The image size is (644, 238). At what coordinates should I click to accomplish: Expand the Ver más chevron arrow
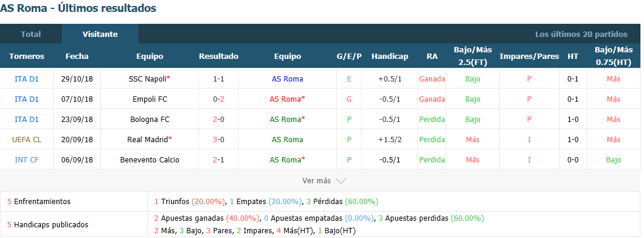click(x=341, y=181)
